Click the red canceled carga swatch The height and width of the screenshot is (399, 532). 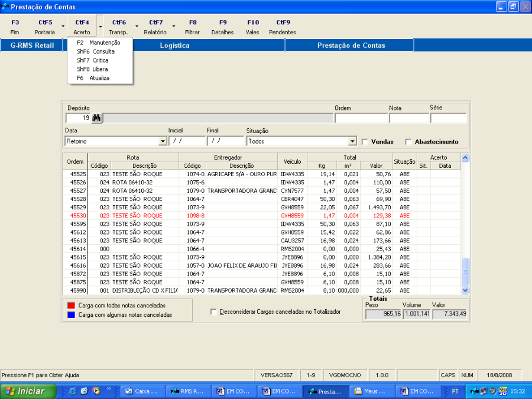(x=72, y=306)
